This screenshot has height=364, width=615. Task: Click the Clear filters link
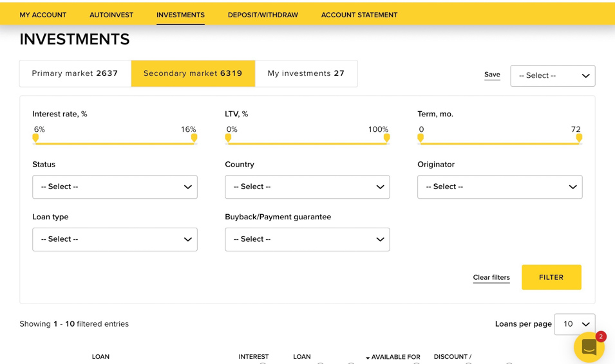pyautogui.click(x=491, y=278)
